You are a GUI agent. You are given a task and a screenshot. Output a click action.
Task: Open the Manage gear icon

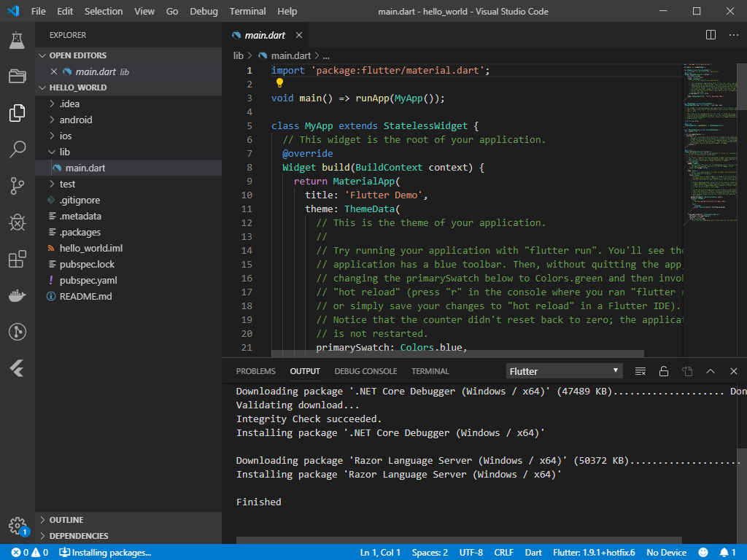coord(18,526)
